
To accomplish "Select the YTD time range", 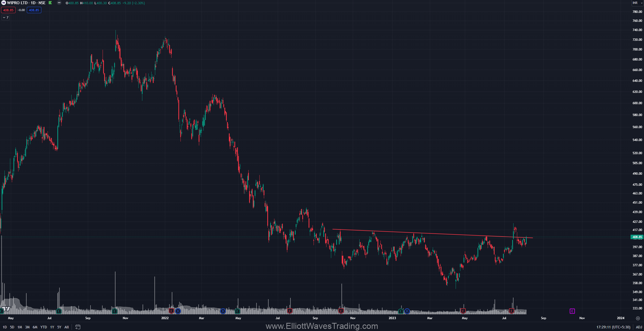I will (x=44, y=327).
